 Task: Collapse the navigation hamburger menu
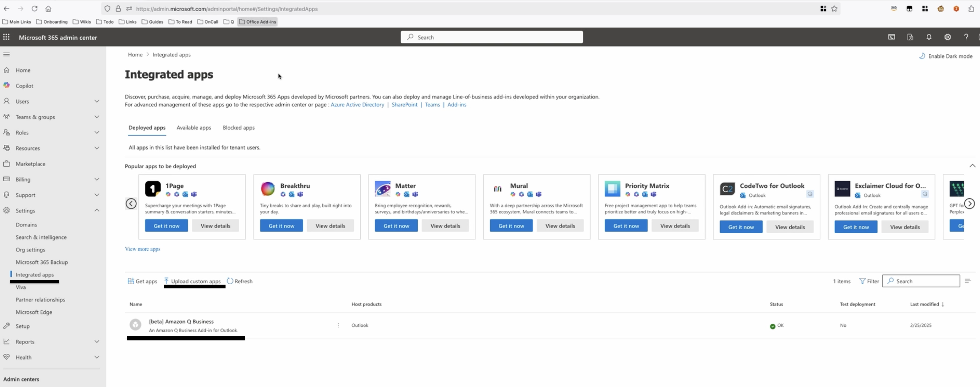[7, 54]
